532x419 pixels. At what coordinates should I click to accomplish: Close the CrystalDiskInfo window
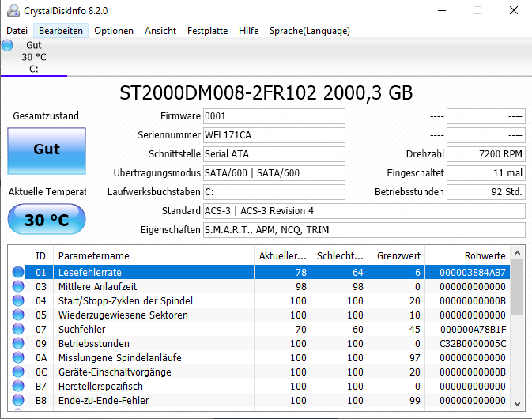514,10
